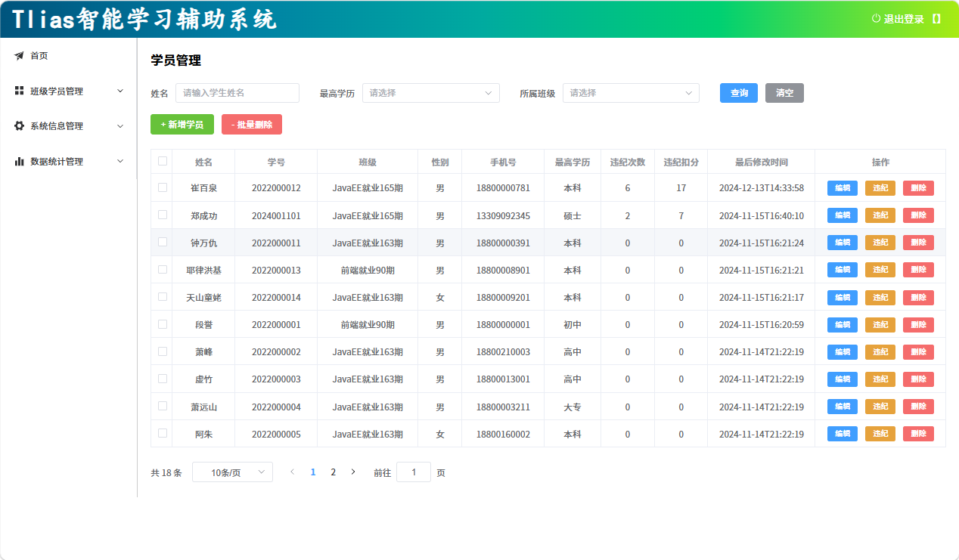959x560 pixels.
Task: Check the row checkbox for 阿朱
Action: [162, 433]
